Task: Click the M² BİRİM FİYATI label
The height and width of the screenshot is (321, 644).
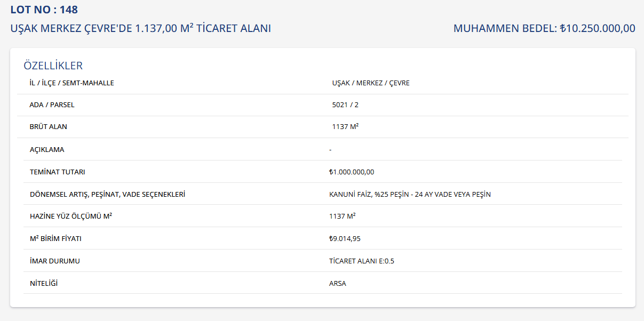Action: pos(55,239)
